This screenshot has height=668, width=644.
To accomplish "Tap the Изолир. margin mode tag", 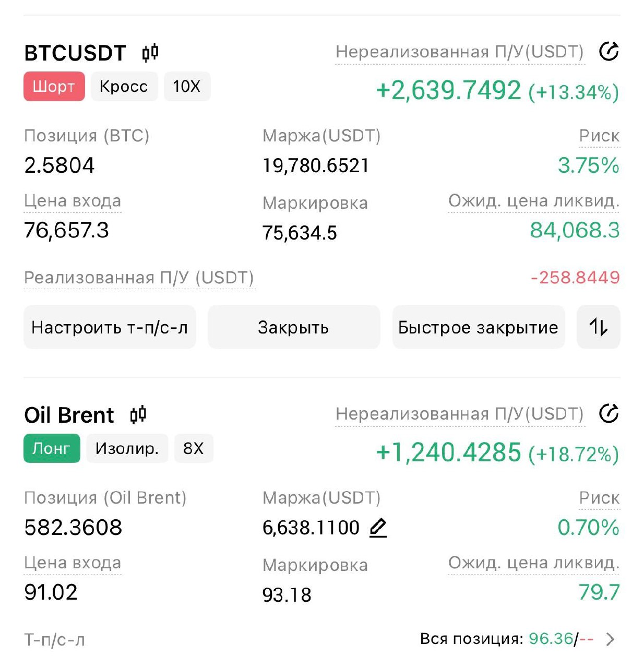I will click(127, 448).
